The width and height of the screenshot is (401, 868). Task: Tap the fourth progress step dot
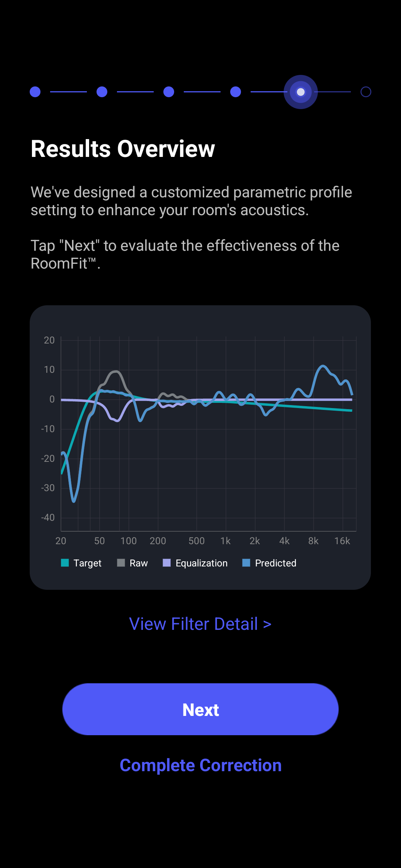235,92
